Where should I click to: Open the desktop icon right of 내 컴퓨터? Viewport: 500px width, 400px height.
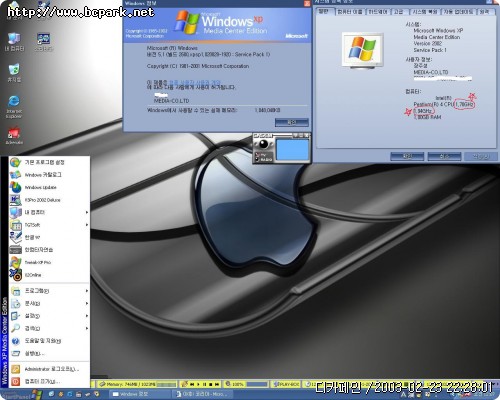(x=44, y=42)
